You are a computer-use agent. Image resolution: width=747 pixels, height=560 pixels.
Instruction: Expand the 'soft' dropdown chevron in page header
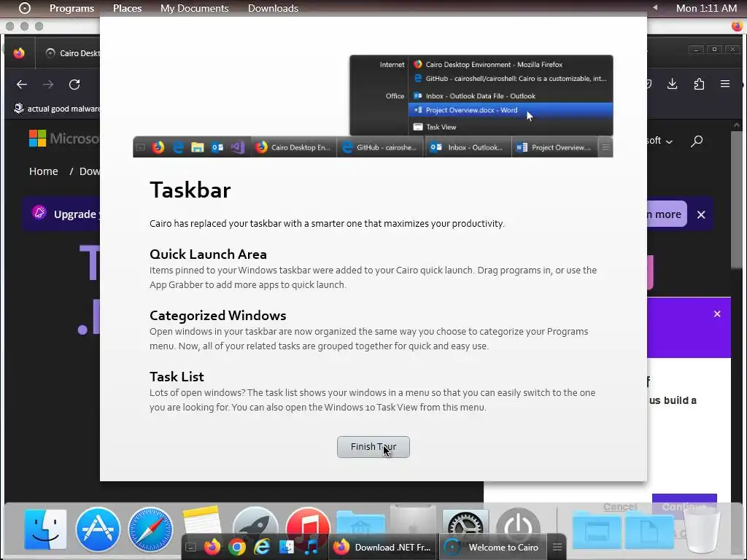(x=669, y=141)
